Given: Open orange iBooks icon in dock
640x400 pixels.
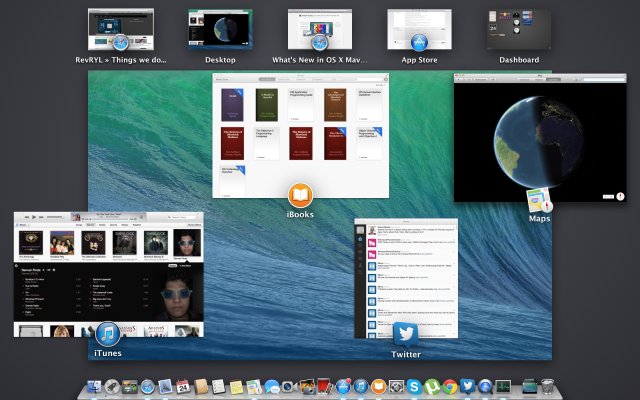Looking at the screenshot, I should click(x=378, y=386).
